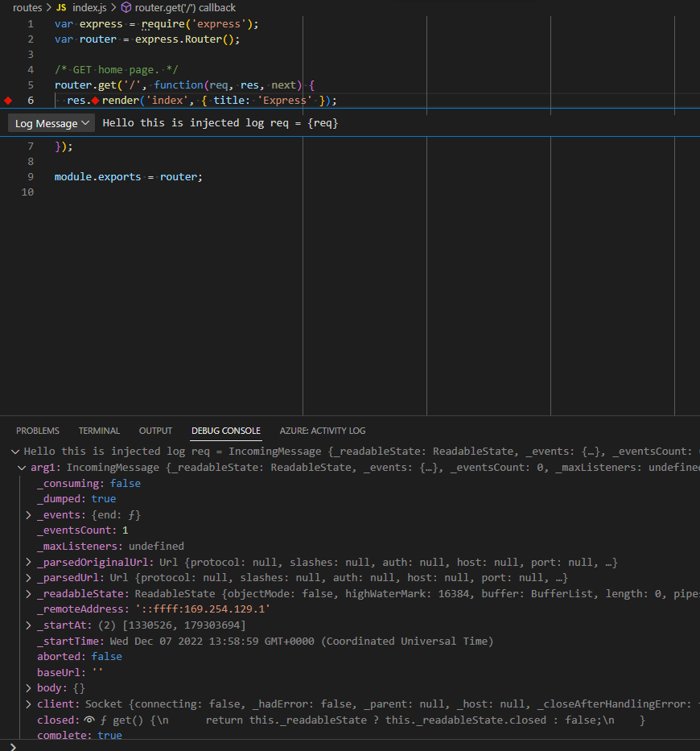The height and width of the screenshot is (751, 700).
Task: Click the cube symbol icon in breadcrumb
Action: 126,8
